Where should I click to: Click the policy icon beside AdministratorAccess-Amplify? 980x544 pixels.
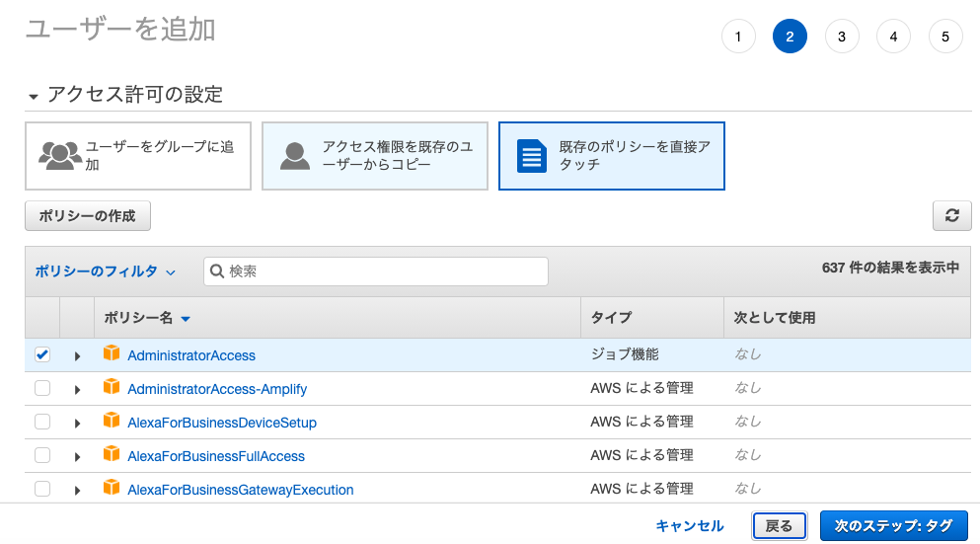tap(112, 387)
